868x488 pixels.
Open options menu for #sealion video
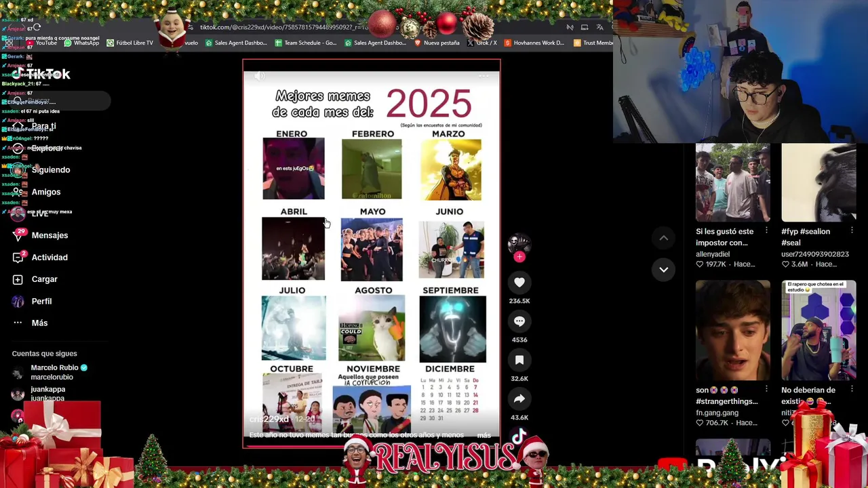[x=852, y=231]
